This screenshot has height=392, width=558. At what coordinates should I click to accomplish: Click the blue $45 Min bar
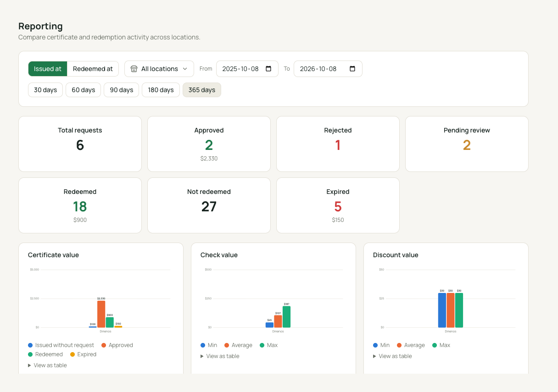tap(269, 325)
